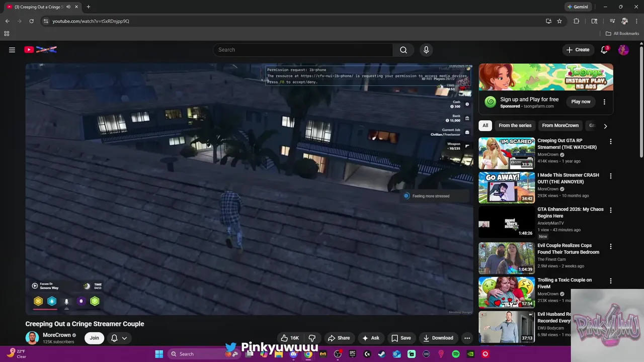644x362 pixels.
Task: Open the Chrome profile avatar
Action: [x=624, y=21]
